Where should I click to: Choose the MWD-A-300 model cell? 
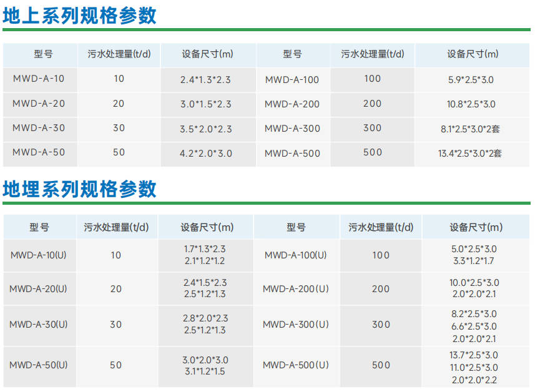(292, 129)
